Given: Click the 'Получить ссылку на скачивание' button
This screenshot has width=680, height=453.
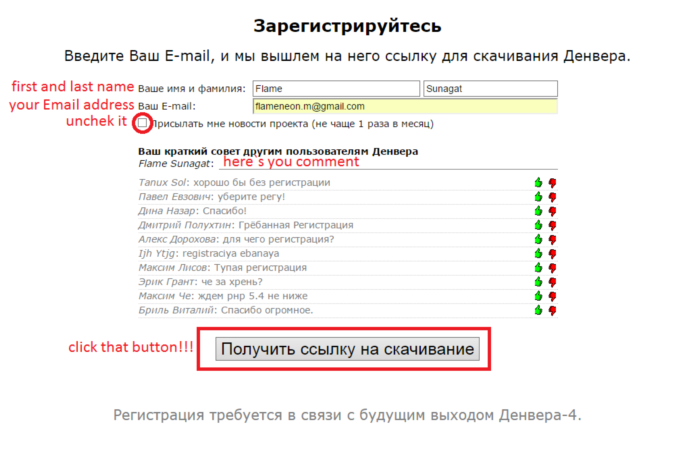Looking at the screenshot, I should click(347, 349).
